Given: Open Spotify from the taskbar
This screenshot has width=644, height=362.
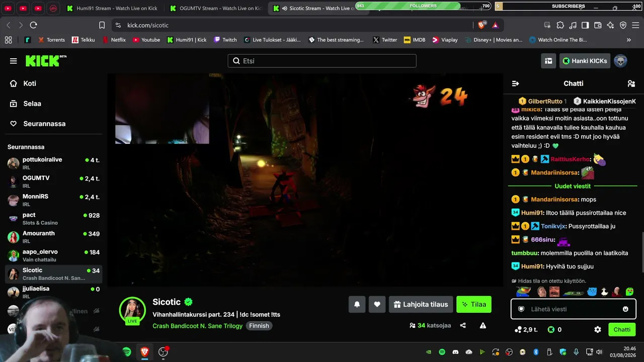Looking at the screenshot, I should click(127, 352).
